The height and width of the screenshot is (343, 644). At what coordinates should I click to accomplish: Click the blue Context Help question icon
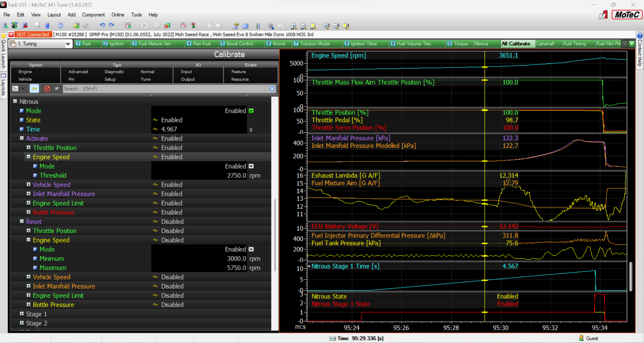[640, 36]
